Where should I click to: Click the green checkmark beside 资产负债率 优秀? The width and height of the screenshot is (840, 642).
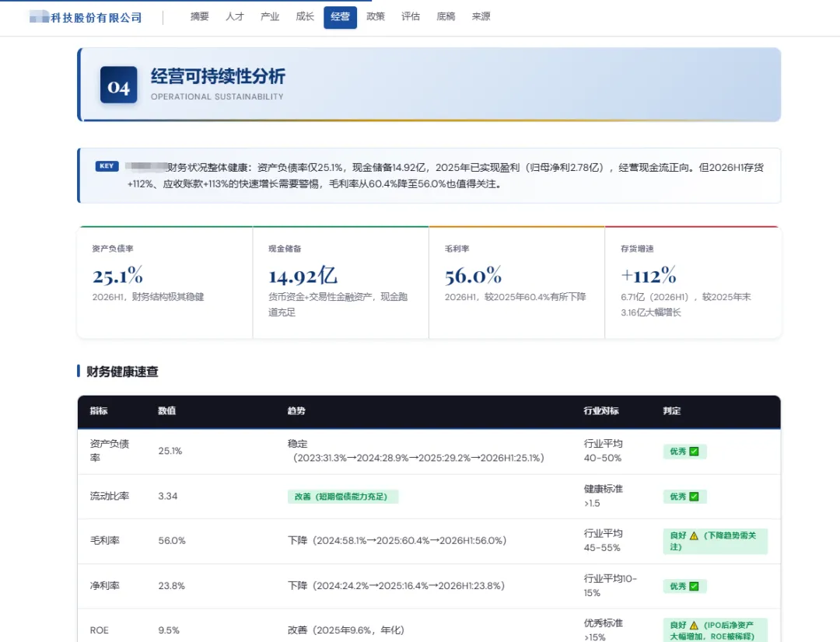click(x=694, y=452)
